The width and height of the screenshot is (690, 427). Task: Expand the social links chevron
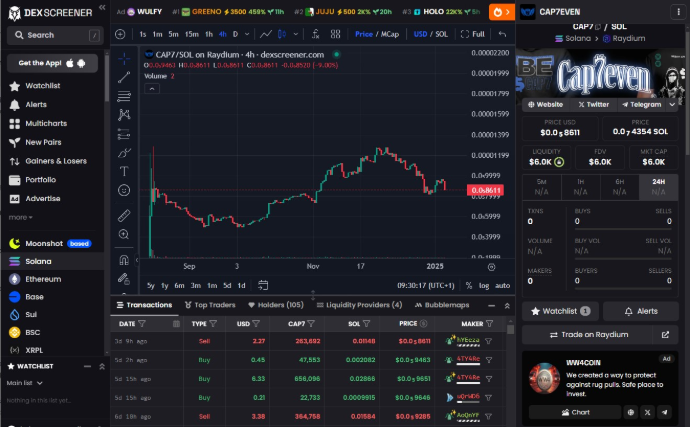click(x=672, y=105)
